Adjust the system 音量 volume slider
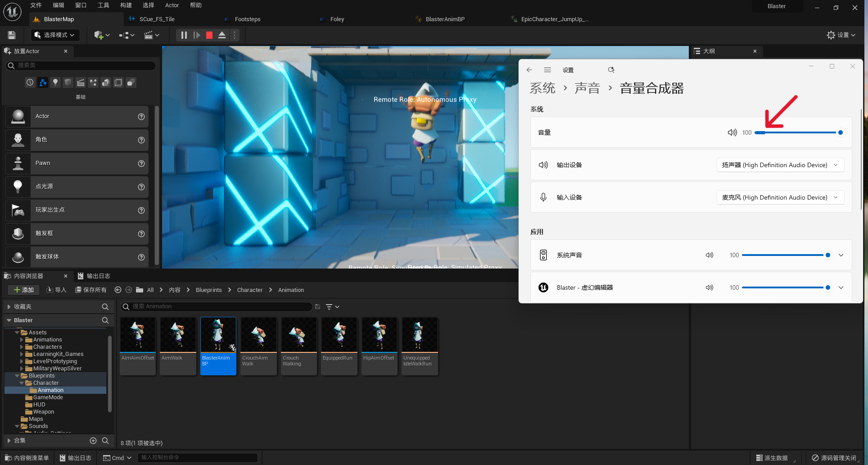Image resolution: width=868 pixels, height=465 pixels. click(x=798, y=132)
